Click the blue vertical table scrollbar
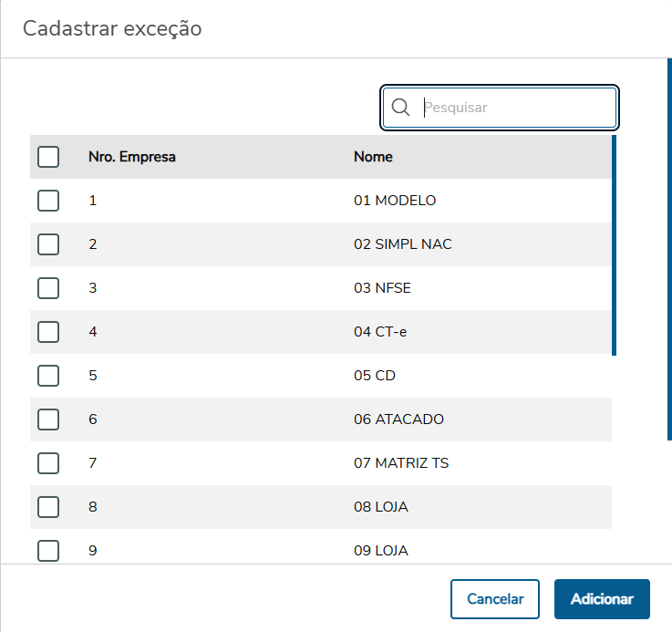Image resolution: width=672 pixels, height=632 pixels. pyautogui.click(x=614, y=244)
